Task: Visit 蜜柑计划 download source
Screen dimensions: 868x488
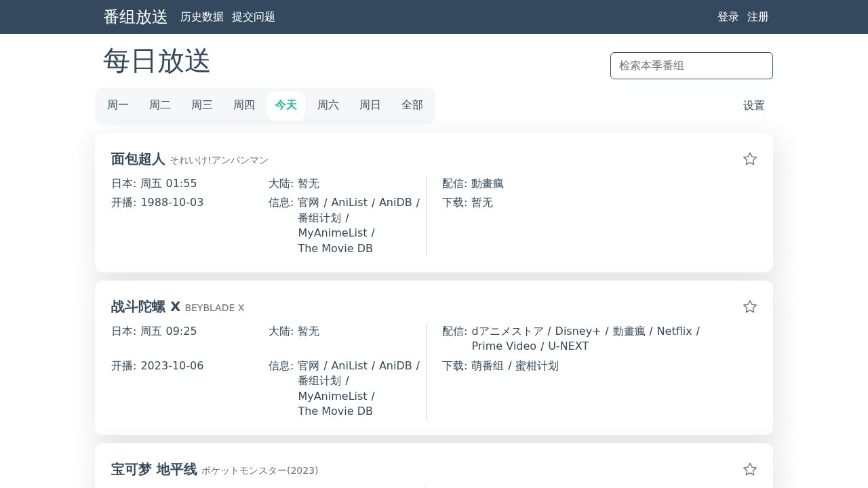Action: (x=537, y=366)
